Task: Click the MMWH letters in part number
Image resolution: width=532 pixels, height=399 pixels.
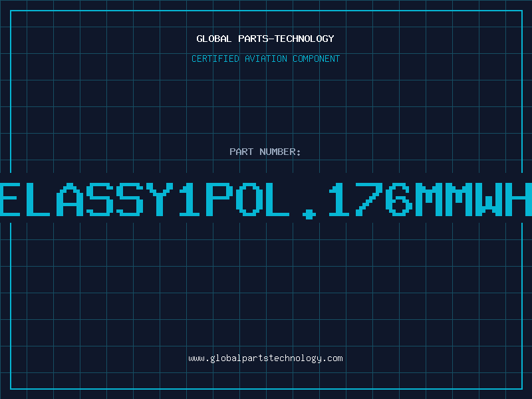Action: (x=473, y=199)
